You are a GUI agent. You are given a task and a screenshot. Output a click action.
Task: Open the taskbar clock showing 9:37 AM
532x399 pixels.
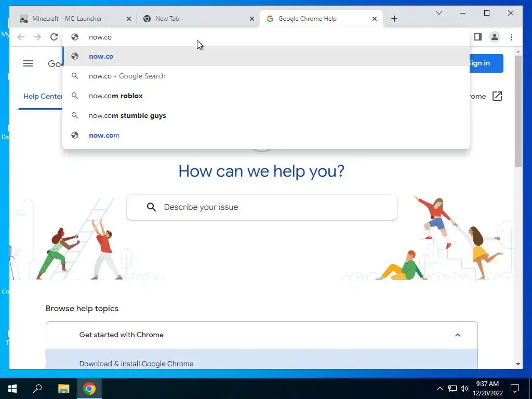coord(487,389)
